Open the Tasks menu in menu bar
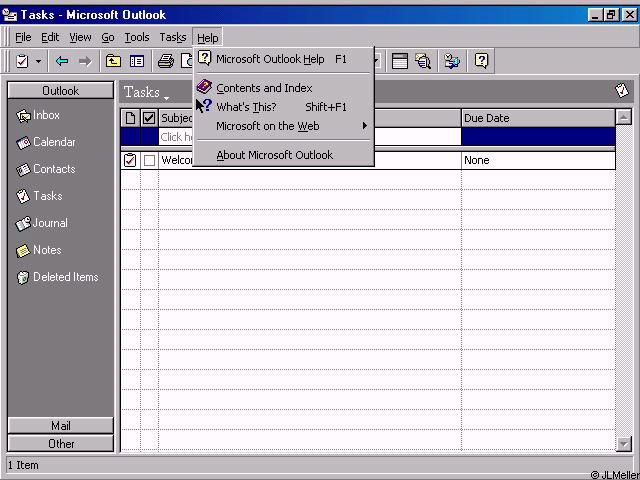 pos(173,38)
